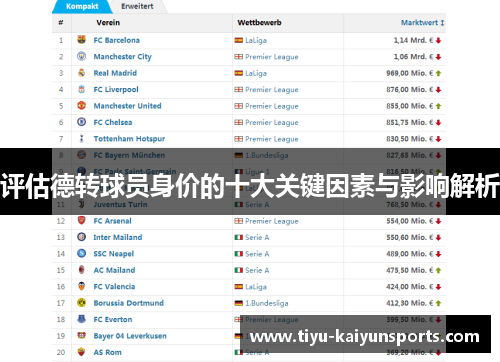The height and width of the screenshot is (362, 500).
Task: Click the FC Barcelona club crest icon
Action: point(81,40)
